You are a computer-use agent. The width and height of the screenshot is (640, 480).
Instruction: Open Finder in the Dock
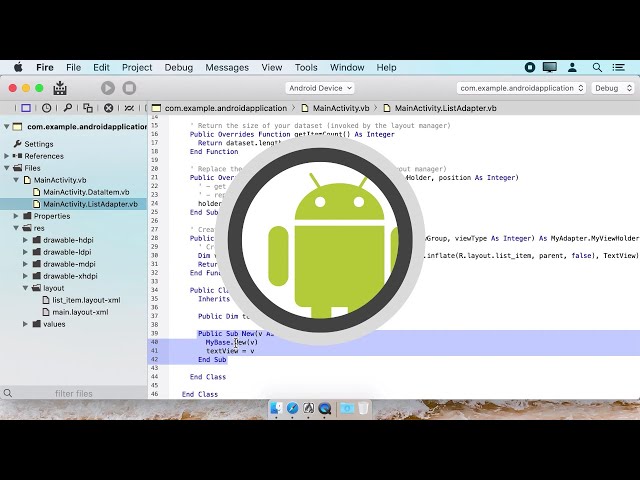click(x=276, y=408)
